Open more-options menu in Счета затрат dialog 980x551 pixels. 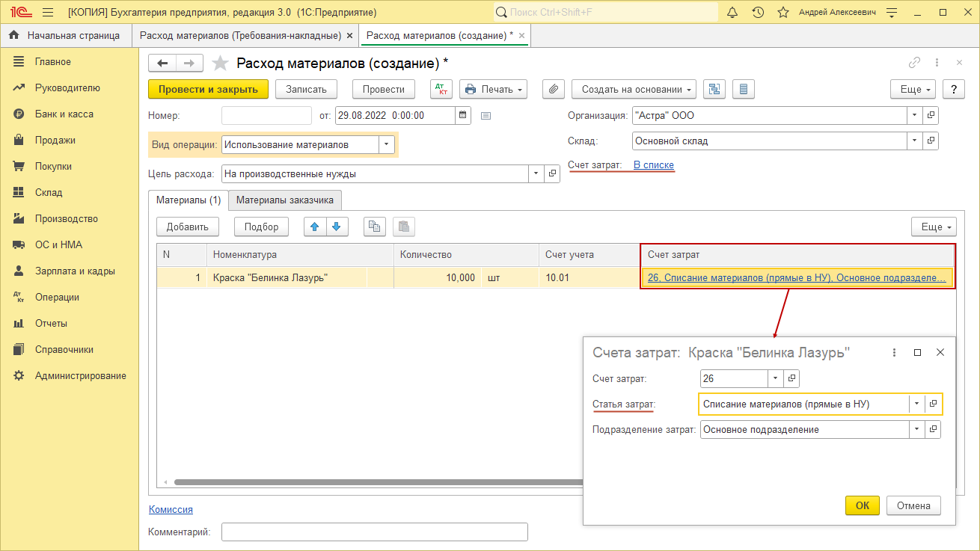click(x=895, y=352)
